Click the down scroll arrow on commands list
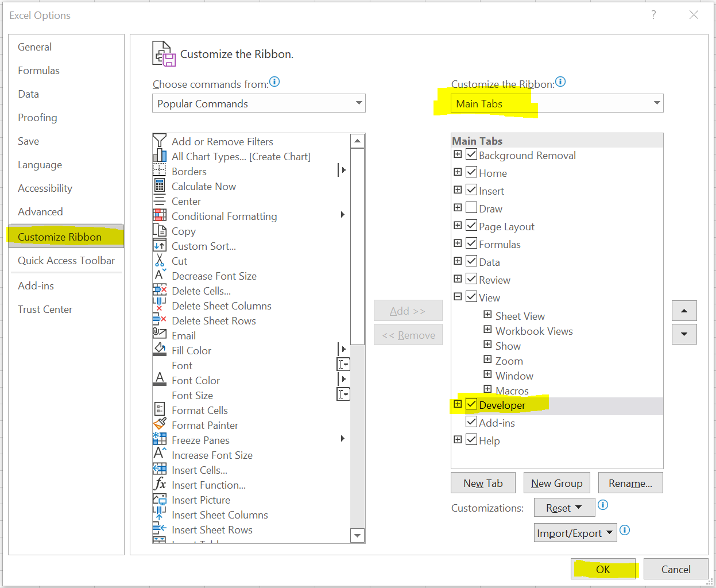This screenshot has width=716, height=588. tap(357, 535)
